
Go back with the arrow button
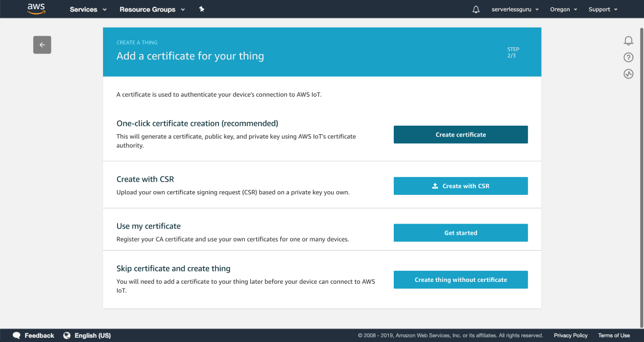[x=42, y=45]
